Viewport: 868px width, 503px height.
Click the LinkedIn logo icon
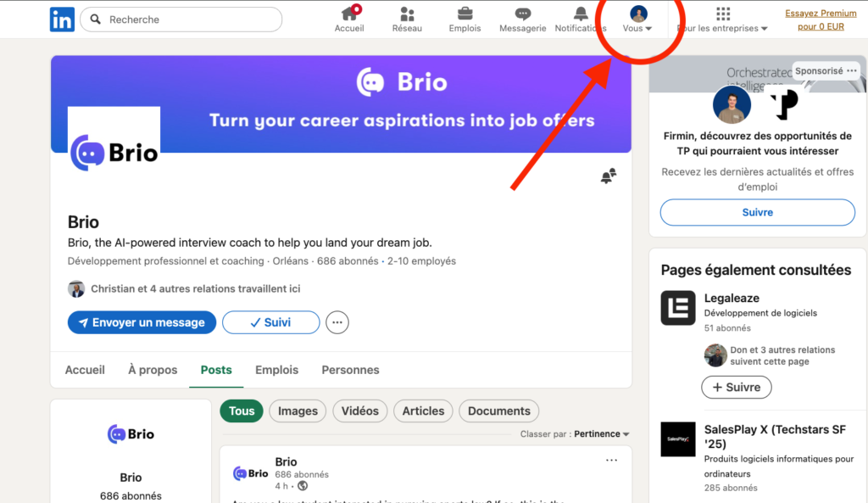(x=62, y=20)
